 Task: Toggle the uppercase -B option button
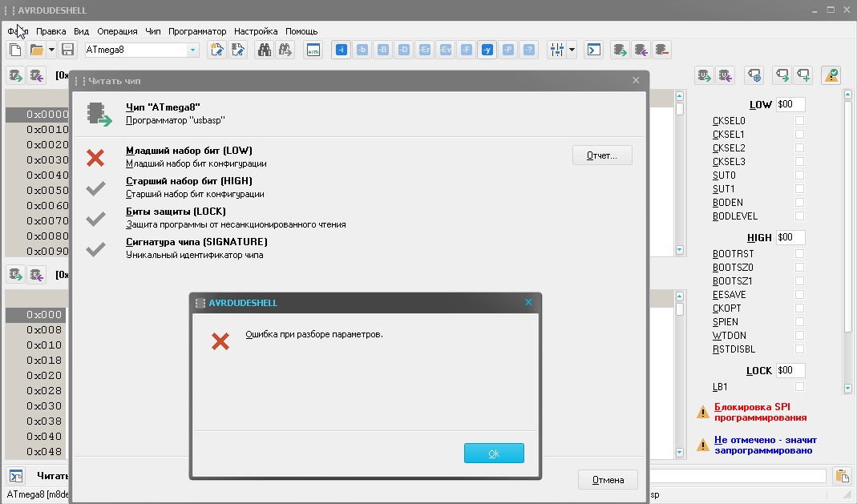(382, 50)
